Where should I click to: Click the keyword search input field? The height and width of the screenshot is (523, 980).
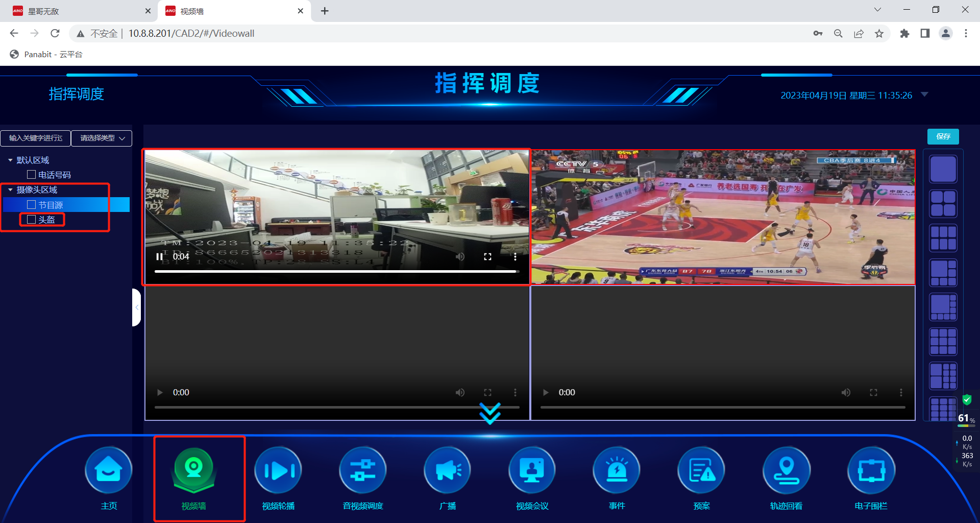point(36,138)
